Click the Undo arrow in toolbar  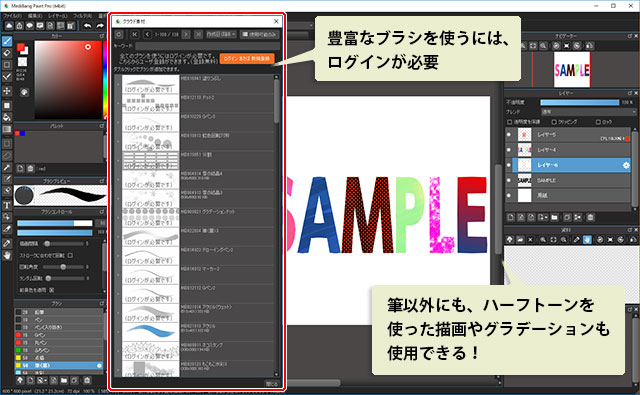point(87,26)
